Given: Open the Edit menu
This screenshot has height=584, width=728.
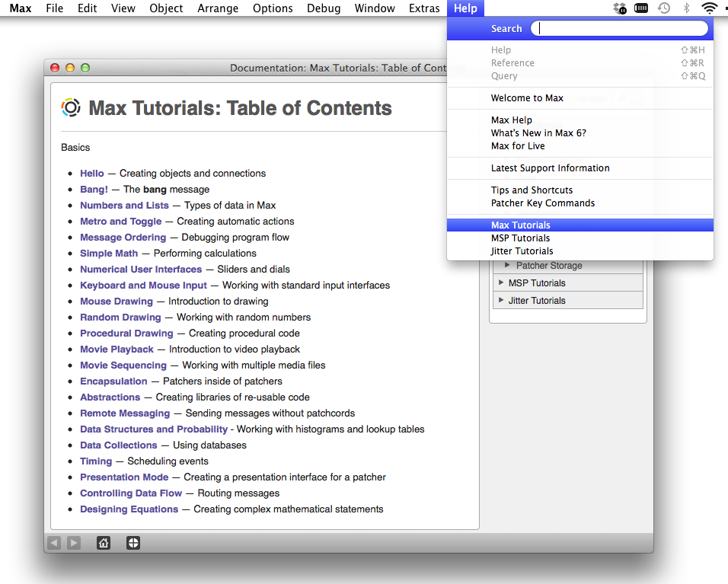Looking at the screenshot, I should pos(88,8).
